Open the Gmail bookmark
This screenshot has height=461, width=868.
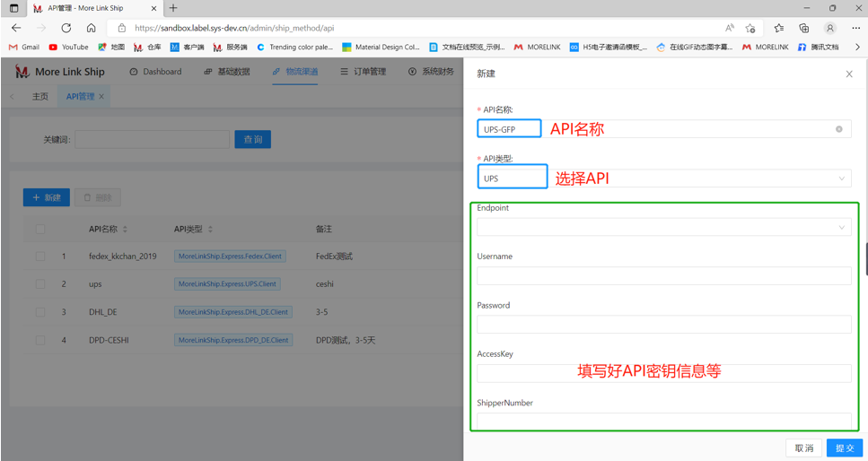[24, 47]
